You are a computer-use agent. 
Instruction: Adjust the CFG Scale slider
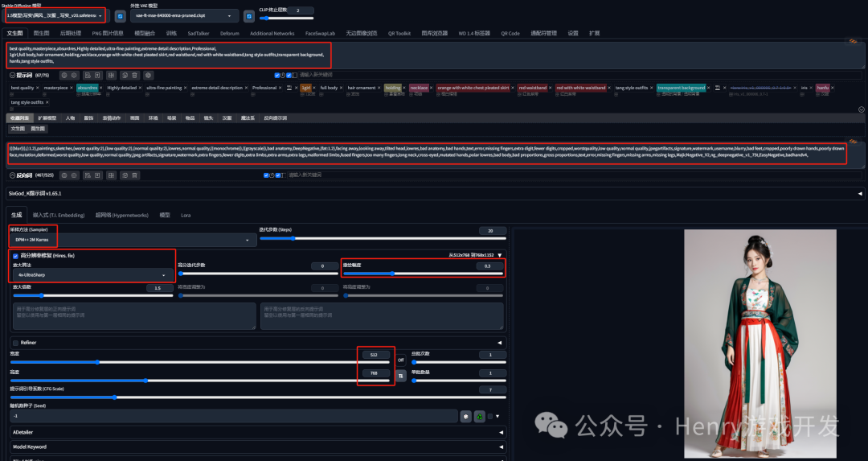258,397
